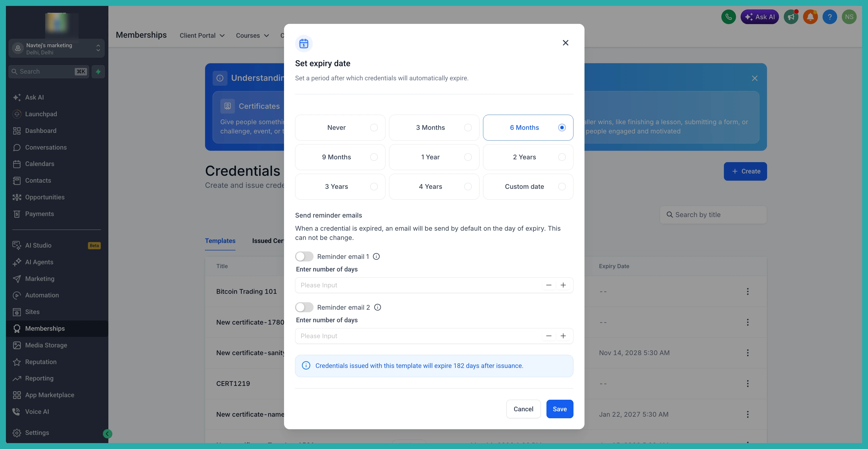Close the Set expiry date dialog
This screenshot has height=449, width=868.
point(565,43)
